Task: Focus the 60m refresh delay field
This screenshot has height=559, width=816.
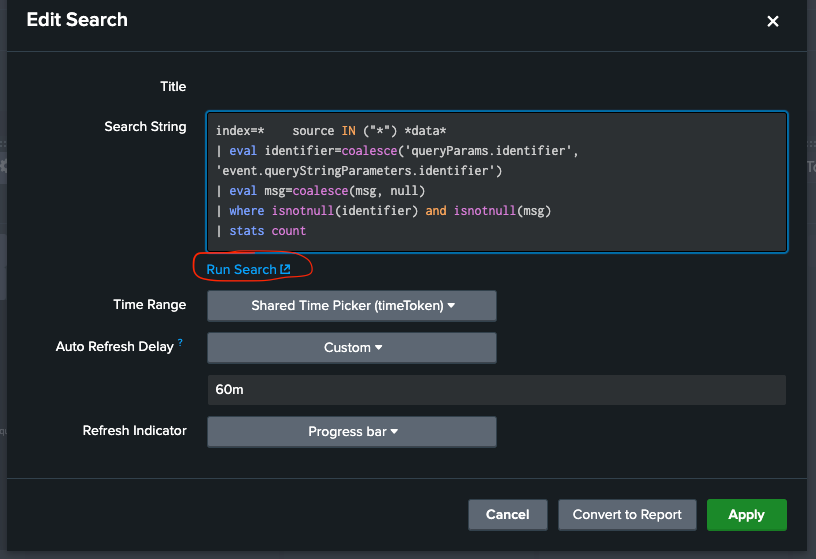Action: (496, 390)
